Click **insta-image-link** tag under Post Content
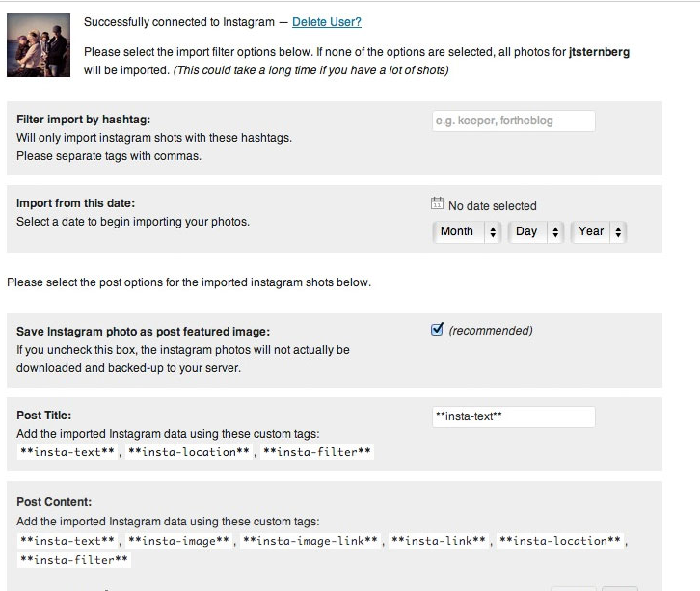Image resolution: width=700 pixels, height=591 pixels. pos(310,541)
